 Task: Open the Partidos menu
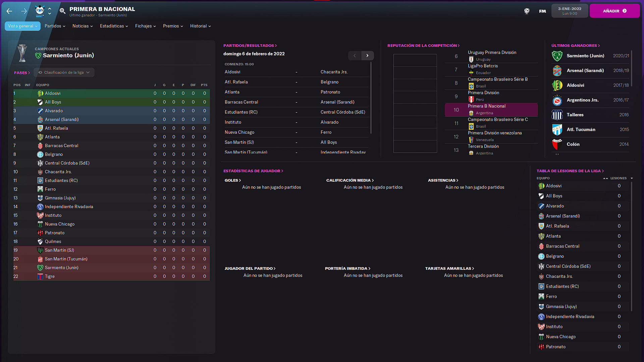tap(55, 26)
